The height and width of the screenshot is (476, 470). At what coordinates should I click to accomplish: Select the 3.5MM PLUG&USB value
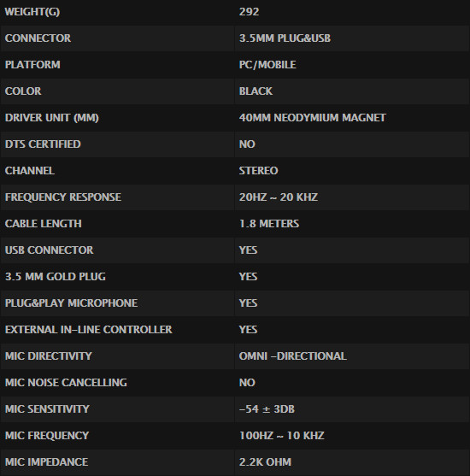285,38
